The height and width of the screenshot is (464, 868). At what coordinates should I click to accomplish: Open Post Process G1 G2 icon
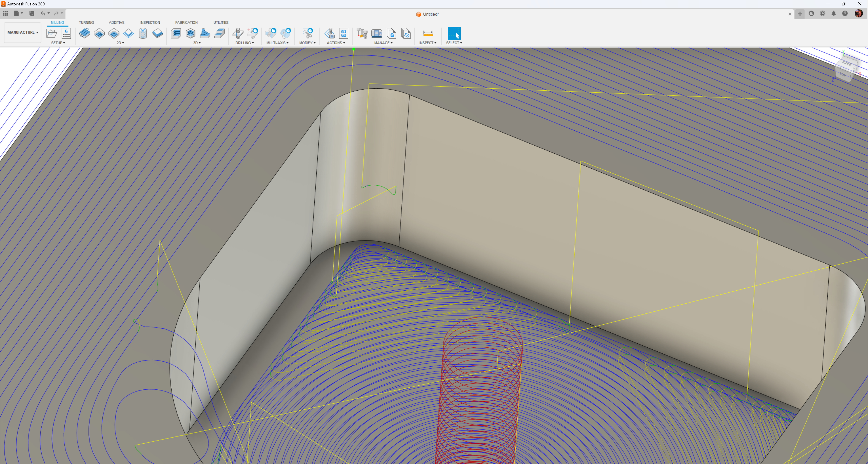pos(343,33)
